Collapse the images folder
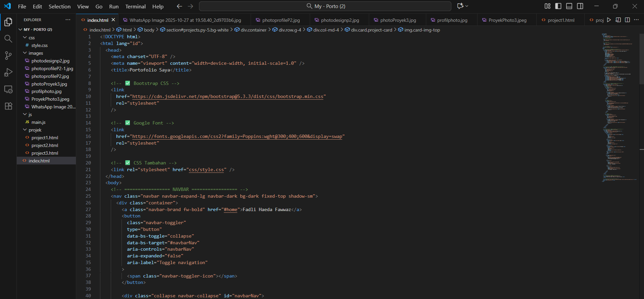Image resolution: width=644 pixels, height=299 pixels. (36, 53)
